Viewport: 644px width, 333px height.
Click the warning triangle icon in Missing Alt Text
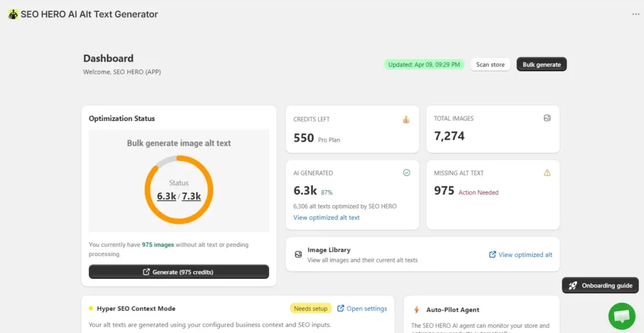click(x=547, y=173)
